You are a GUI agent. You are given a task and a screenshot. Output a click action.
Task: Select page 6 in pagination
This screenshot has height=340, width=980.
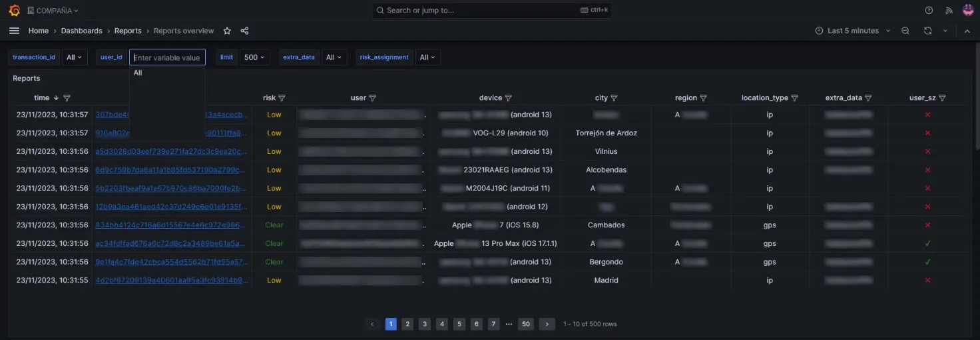pyautogui.click(x=476, y=324)
